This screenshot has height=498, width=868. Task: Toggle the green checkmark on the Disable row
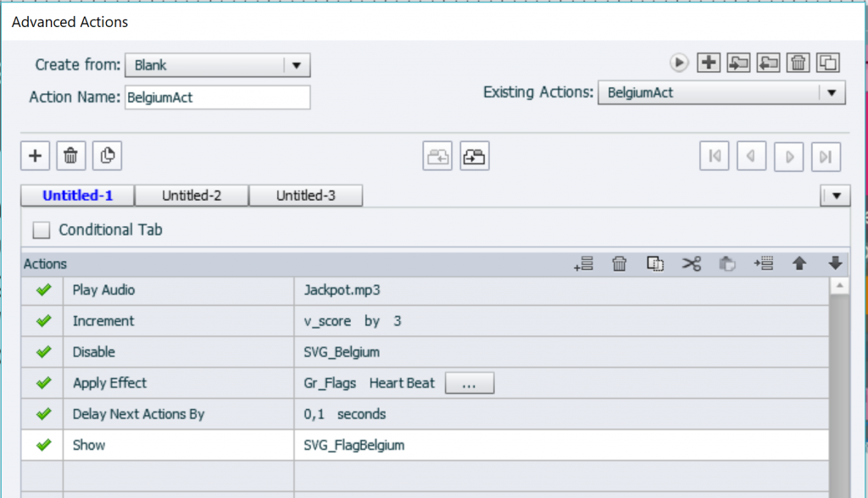[43, 352]
